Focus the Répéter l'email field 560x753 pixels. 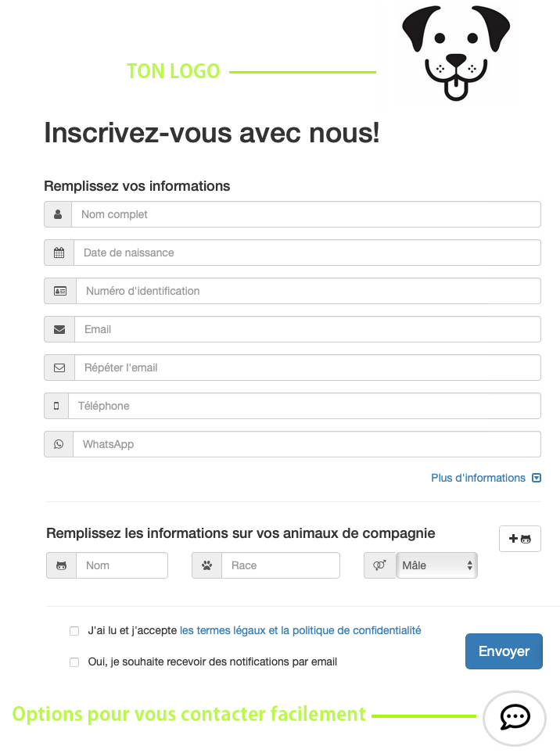click(x=307, y=368)
